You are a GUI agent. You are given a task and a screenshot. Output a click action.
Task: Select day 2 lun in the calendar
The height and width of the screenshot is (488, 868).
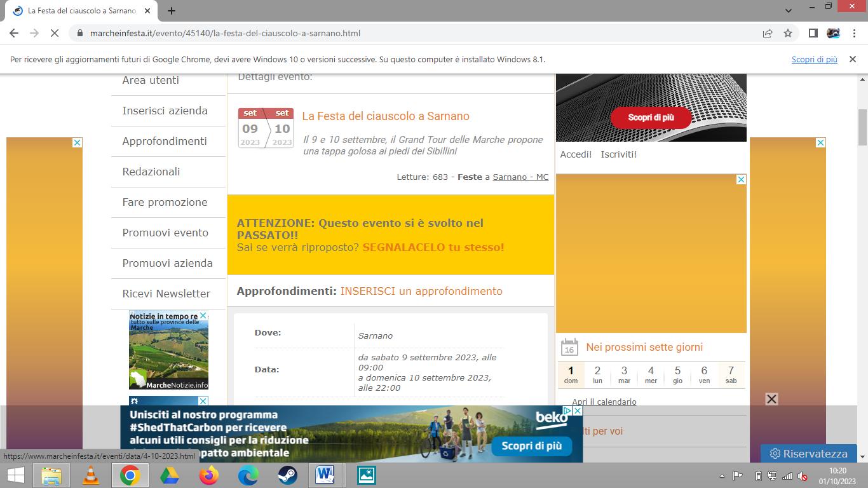click(x=597, y=374)
